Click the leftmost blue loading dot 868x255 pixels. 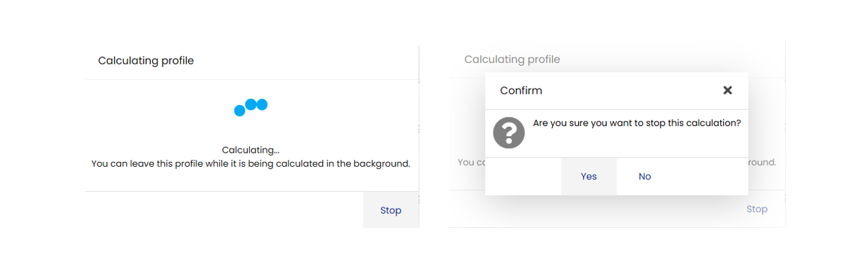tap(240, 111)
